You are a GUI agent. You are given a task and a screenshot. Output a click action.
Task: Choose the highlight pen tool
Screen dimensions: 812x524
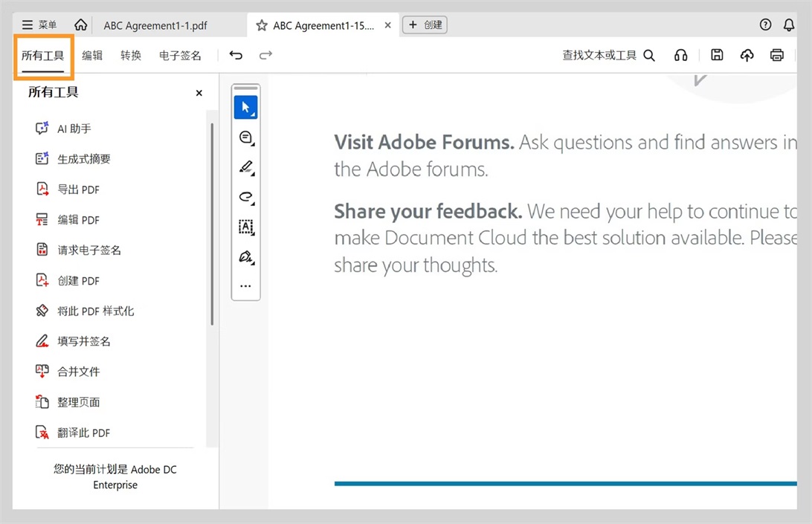(246, 167)
